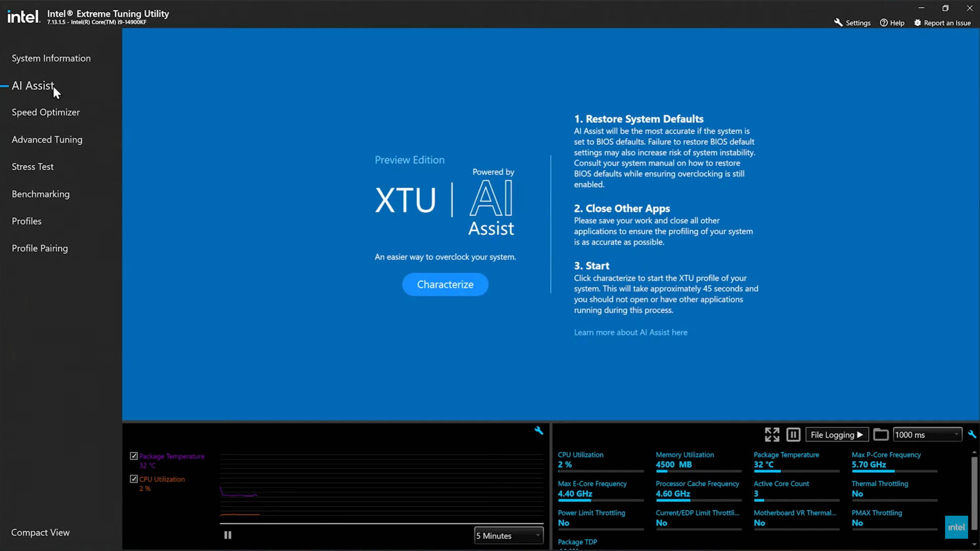The image size is (980, 551).
Task: Open Learn more about AI Assist link
Action: tap(631, 332)
